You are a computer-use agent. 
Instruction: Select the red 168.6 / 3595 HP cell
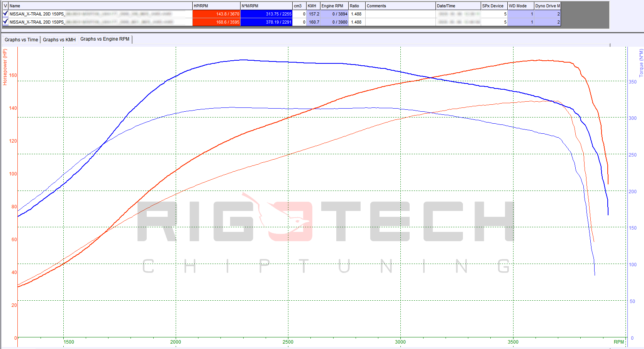216,22
